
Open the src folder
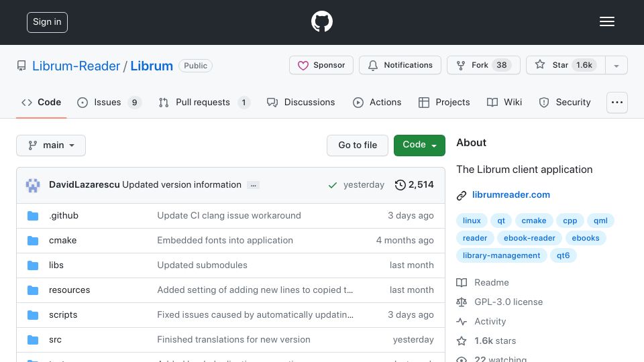[55, 339]
